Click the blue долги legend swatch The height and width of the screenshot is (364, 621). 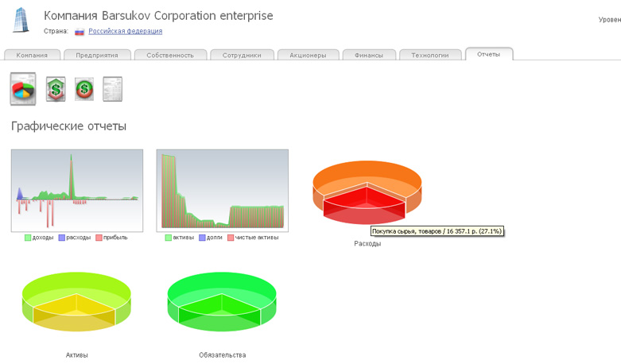click(x=203, y=238)
